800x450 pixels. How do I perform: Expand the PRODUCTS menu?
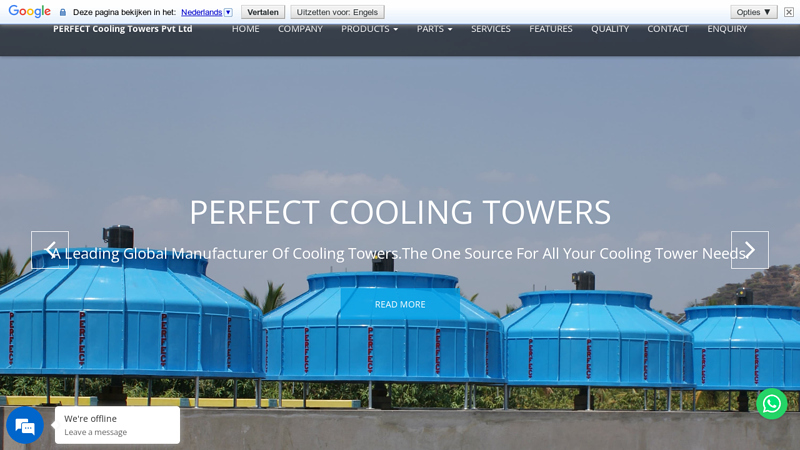click(369, 29)
